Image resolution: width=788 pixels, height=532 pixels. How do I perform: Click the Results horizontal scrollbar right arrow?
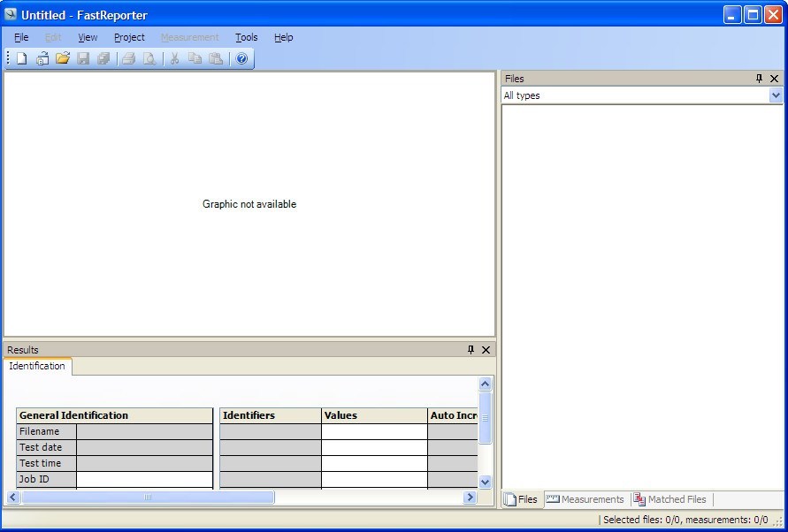click(x=470, y=498)
